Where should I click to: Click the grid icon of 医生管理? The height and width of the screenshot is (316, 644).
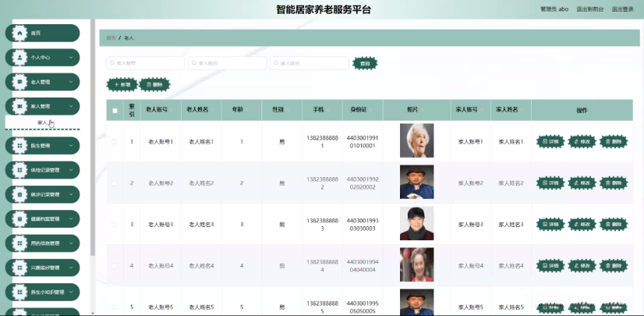pyautogui.click(x=19, y=145)
